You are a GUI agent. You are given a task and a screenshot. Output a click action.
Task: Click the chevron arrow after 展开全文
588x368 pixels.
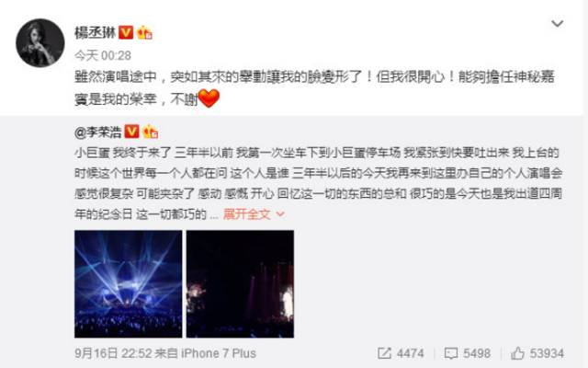[x=280, y=214]
